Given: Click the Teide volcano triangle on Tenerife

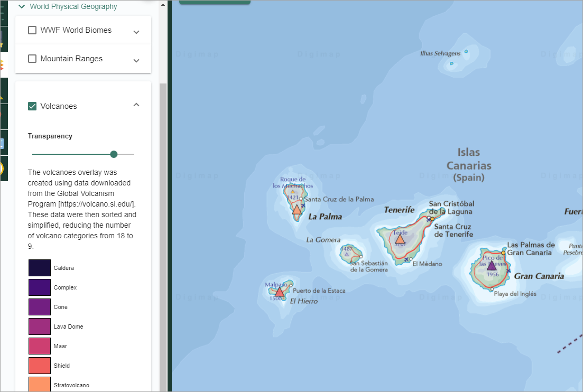Looking at the screenshot, I should point(400,239).
